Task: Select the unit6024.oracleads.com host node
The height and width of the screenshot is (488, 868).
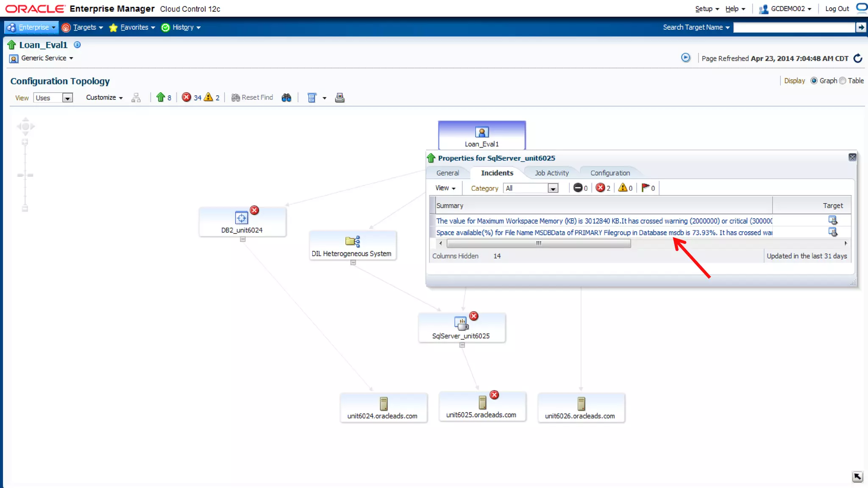Action: tap(384, 408)
